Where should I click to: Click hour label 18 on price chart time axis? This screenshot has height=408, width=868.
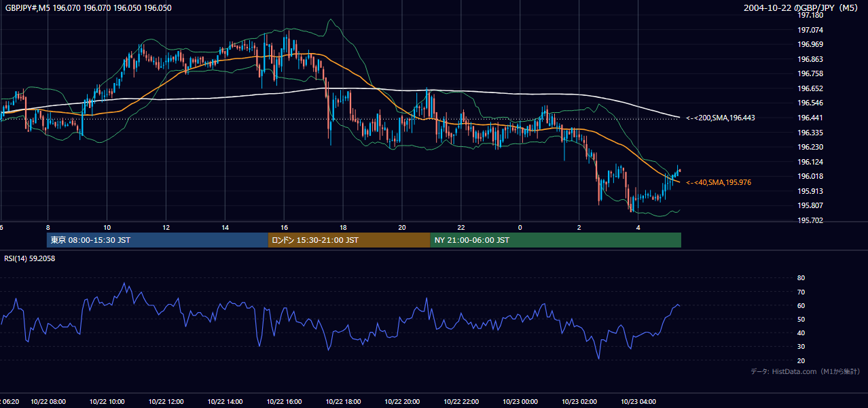point(343,227)
